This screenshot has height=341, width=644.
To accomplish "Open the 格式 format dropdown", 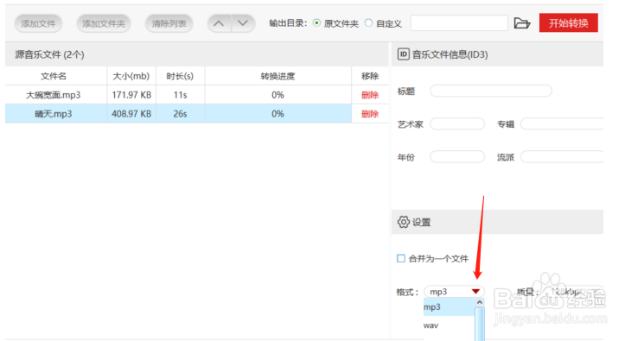I will pos(454,291).
